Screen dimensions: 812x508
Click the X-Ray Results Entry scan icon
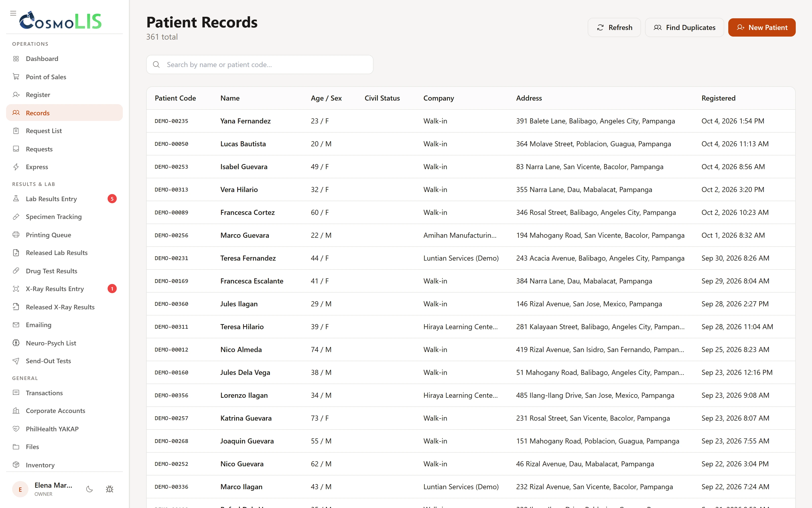(x=16, y=289)
